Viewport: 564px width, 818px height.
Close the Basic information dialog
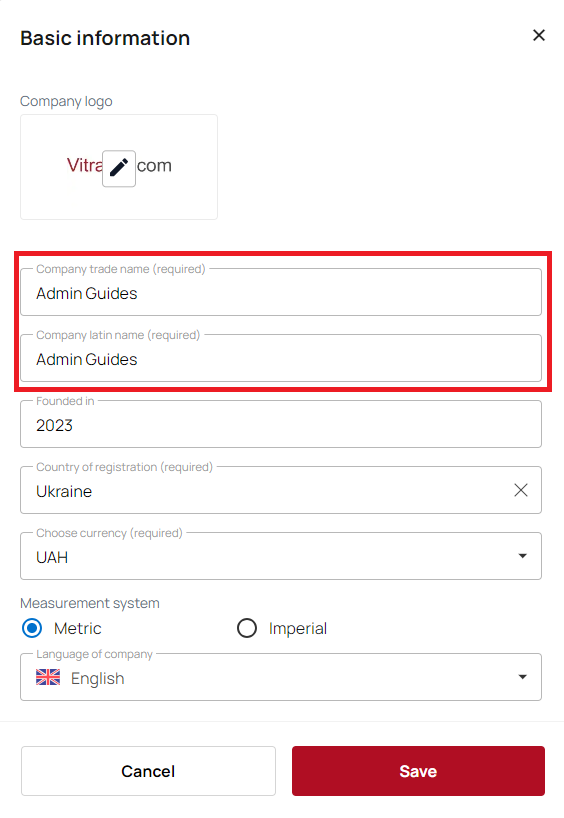point(539,35)
